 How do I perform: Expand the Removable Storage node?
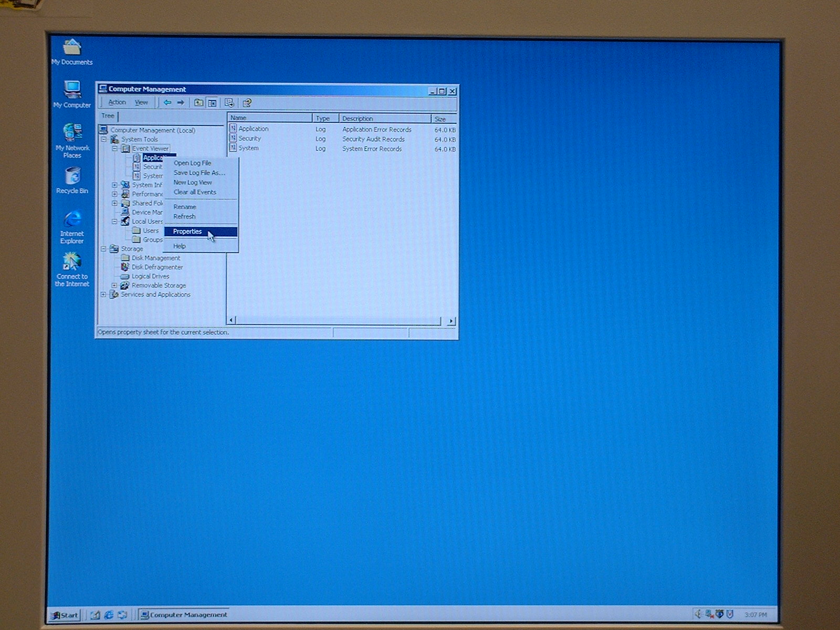[114, 286]
